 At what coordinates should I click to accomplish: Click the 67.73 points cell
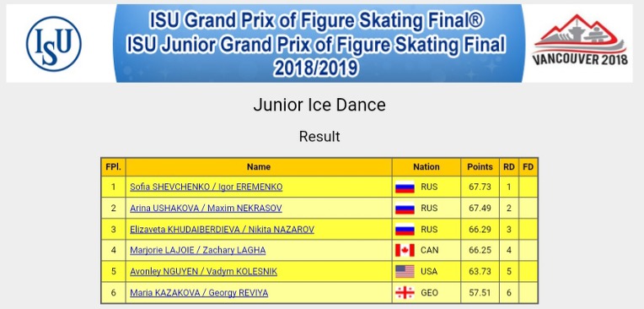(480, 187)
